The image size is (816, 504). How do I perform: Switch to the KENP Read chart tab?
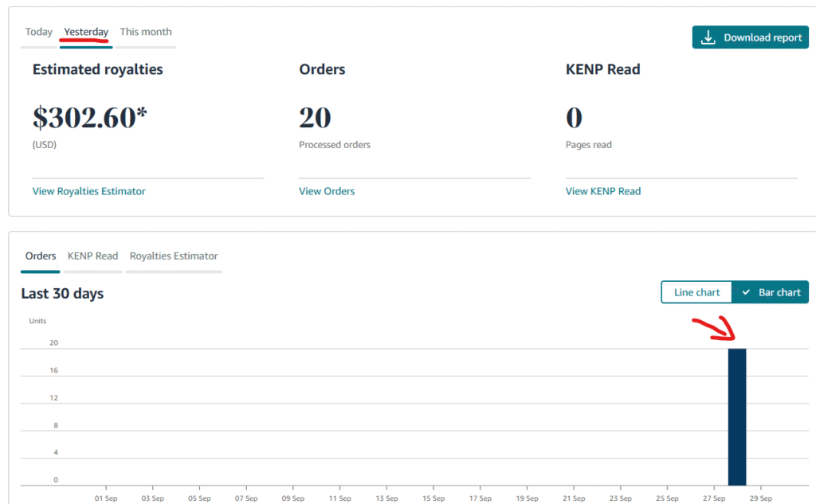pos(92,256)
